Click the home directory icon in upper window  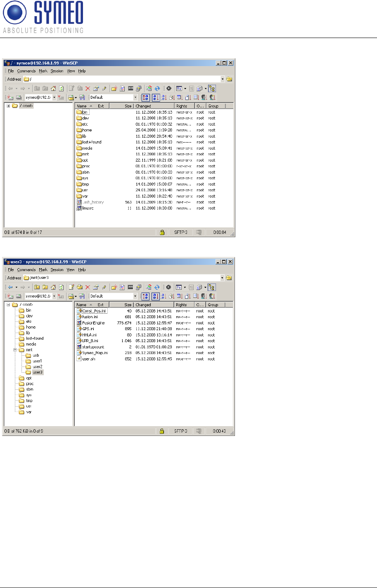53,88
